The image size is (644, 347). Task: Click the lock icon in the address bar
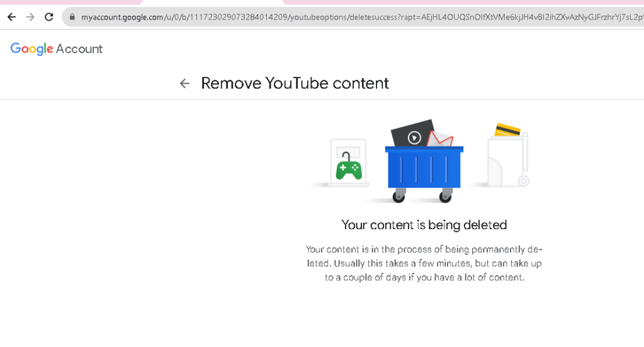(72, 17)
